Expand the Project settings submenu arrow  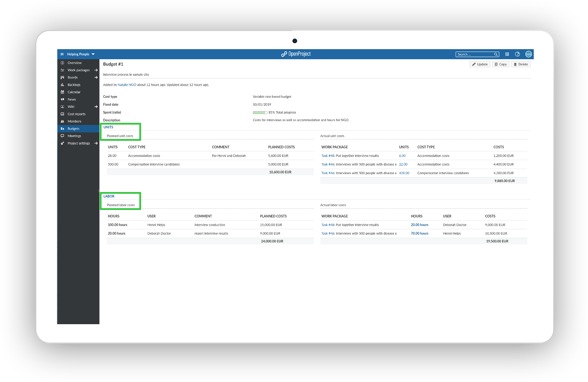point(96,144)
